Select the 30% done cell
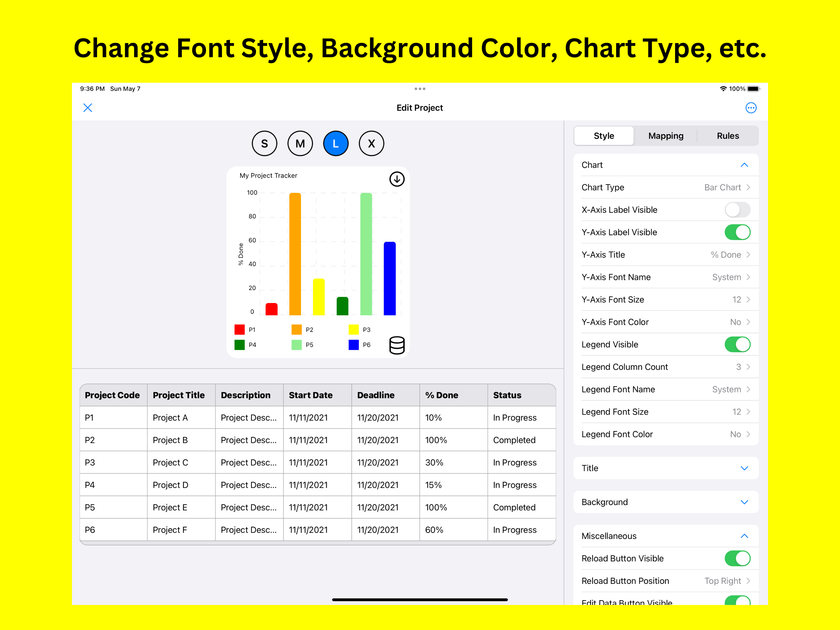The image size is (840, 630). 454,462
